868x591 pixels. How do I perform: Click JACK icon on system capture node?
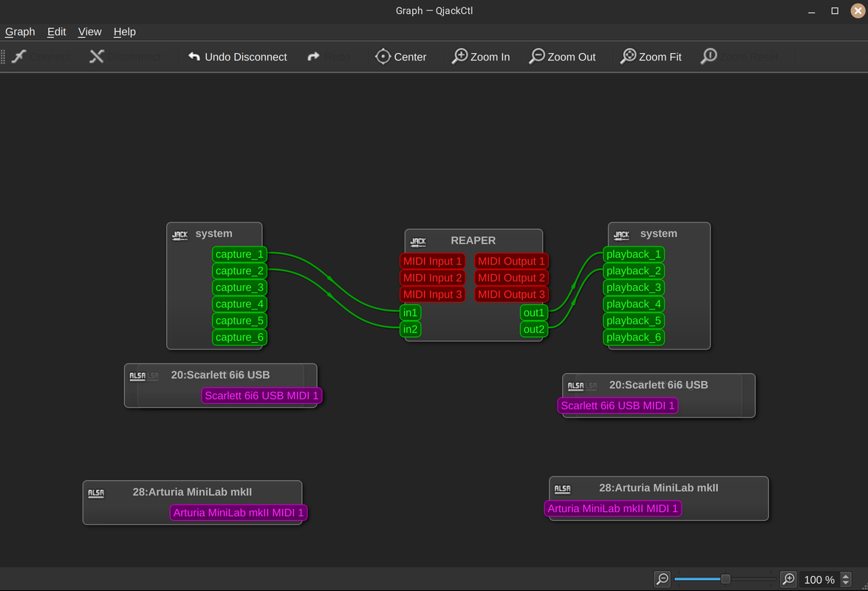(180, 235)
